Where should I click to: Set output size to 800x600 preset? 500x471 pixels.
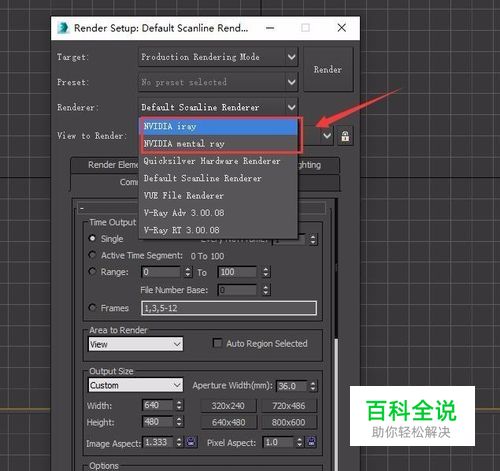[289, 422]
